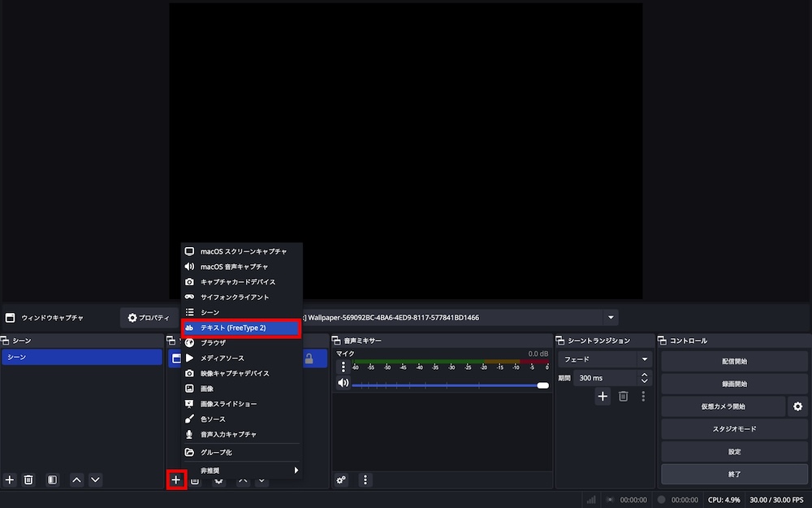Click the シーントランジション dock float icon
812x508 pixels.
point(559,341)
